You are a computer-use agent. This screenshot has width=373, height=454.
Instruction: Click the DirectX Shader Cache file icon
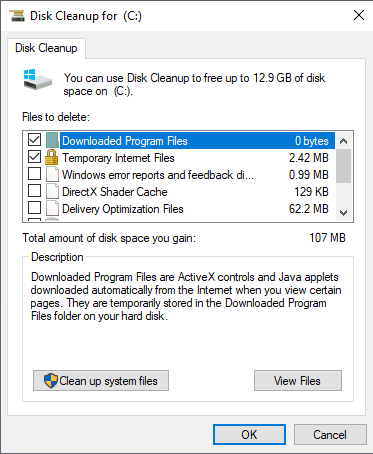[52, 192]
